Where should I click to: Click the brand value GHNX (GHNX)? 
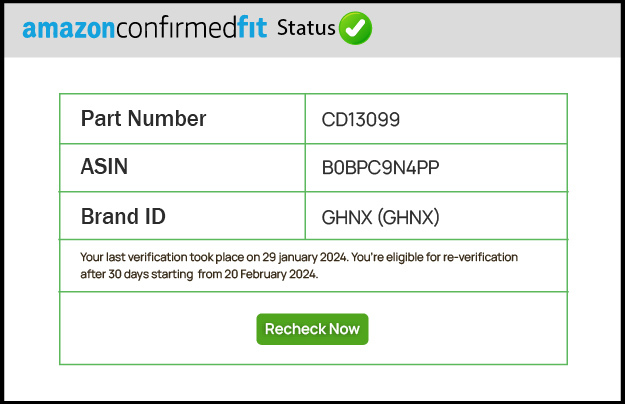pos(380,217)
